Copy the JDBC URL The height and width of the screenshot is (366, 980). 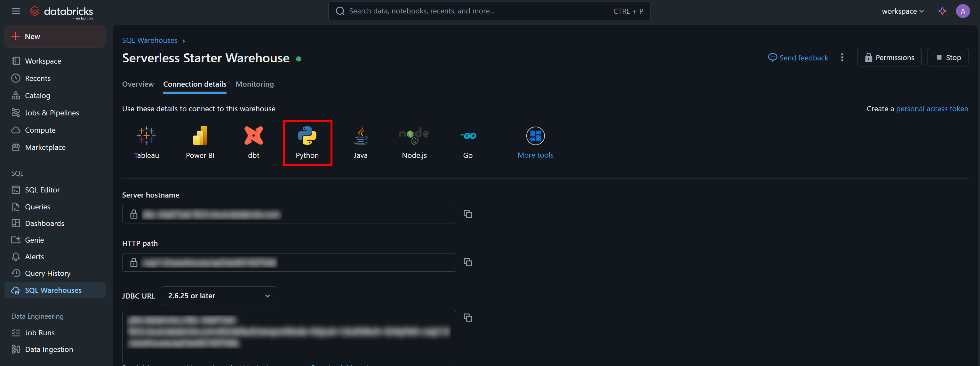(x=467, y=318)
